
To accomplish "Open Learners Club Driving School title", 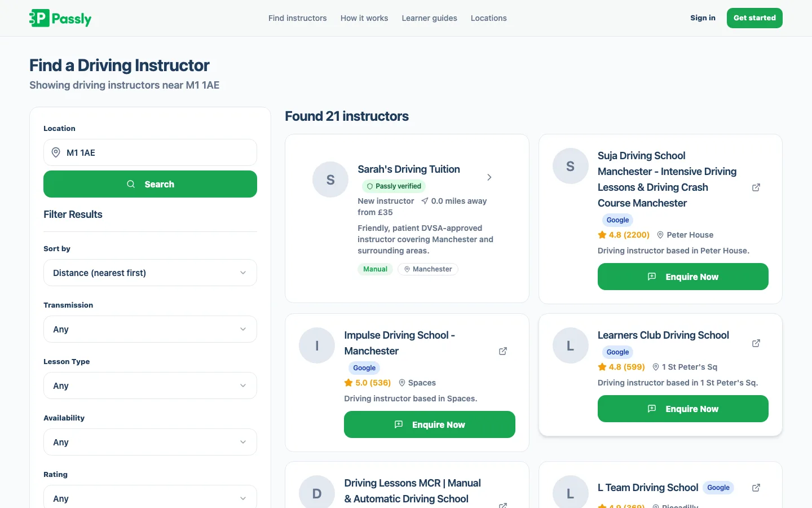I will 663,335.
